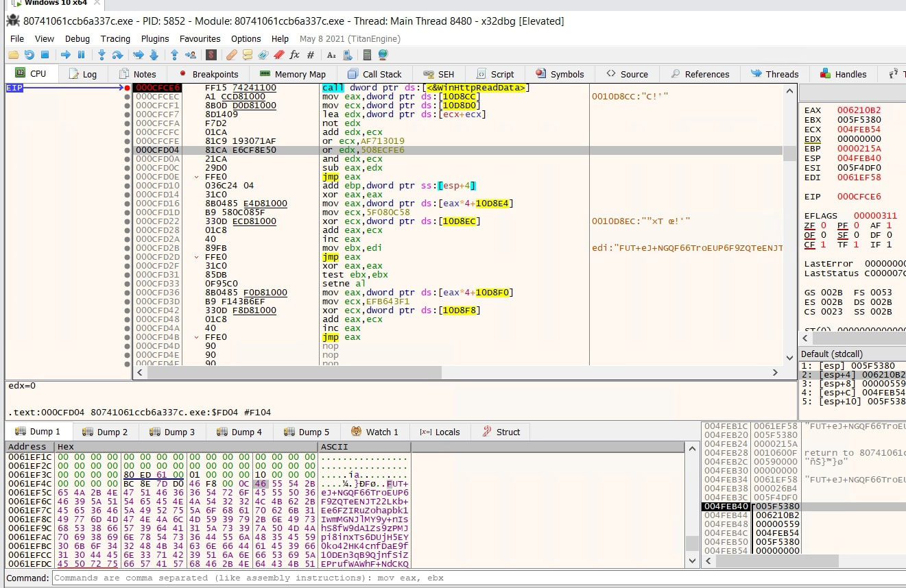
Task: Switch to the Struct tab
Action: click(501, 432)
